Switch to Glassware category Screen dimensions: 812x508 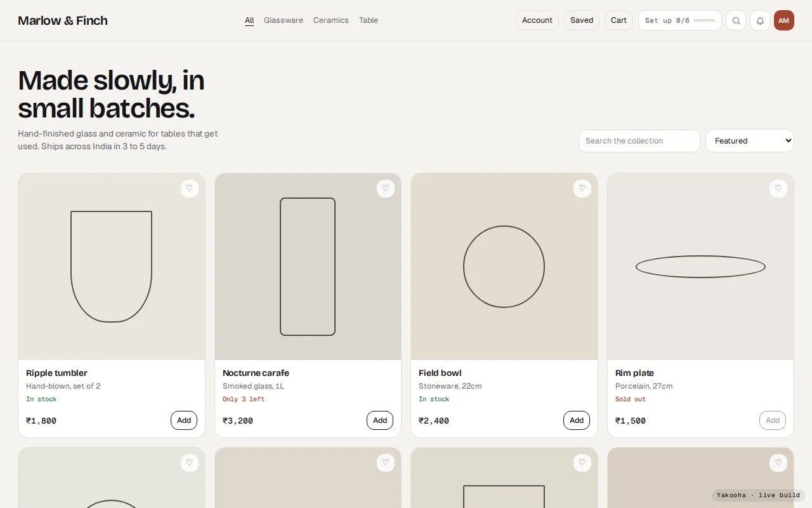pyautogui.click(x=284, y=20)
